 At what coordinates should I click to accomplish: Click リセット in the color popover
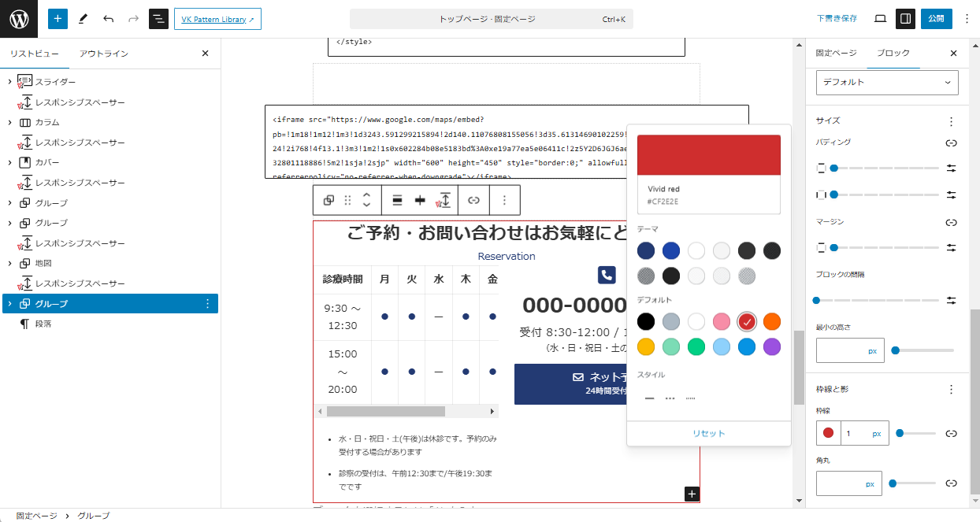click(708, 434)
